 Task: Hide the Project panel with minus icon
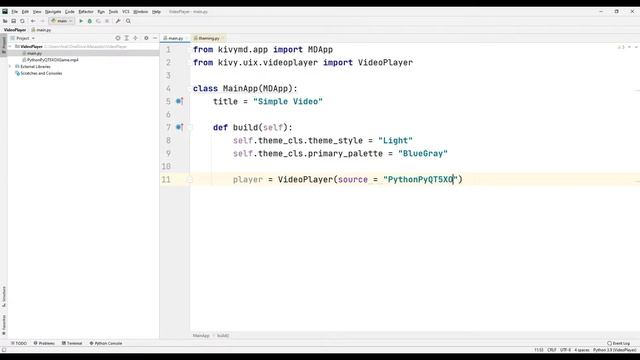coord(155,38)
